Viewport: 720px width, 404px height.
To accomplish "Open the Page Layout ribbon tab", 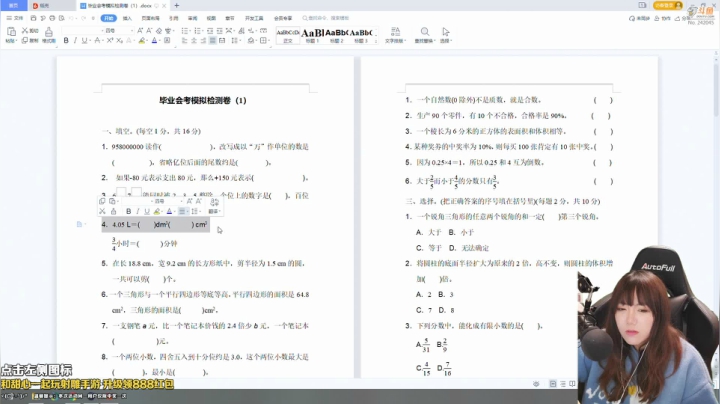I will click(x=150, y=18).
